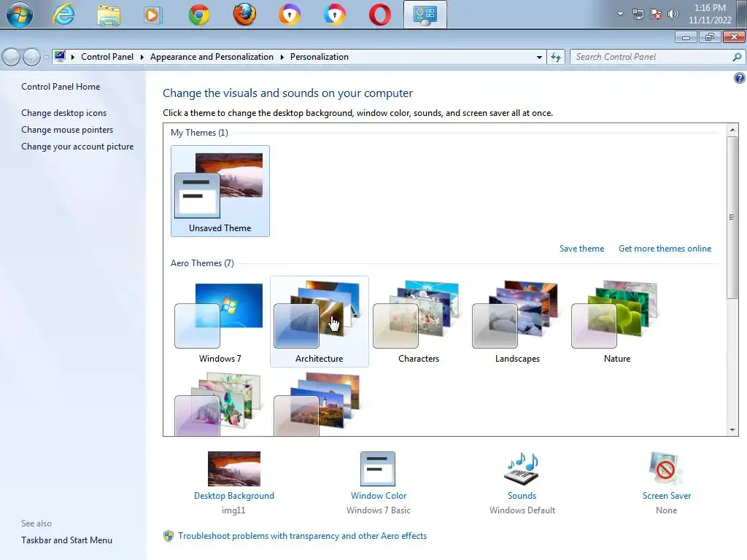Viewport: 747px width, 560px height.
Task: Click the Forward navigation button
Action: (x=31, y=57)
